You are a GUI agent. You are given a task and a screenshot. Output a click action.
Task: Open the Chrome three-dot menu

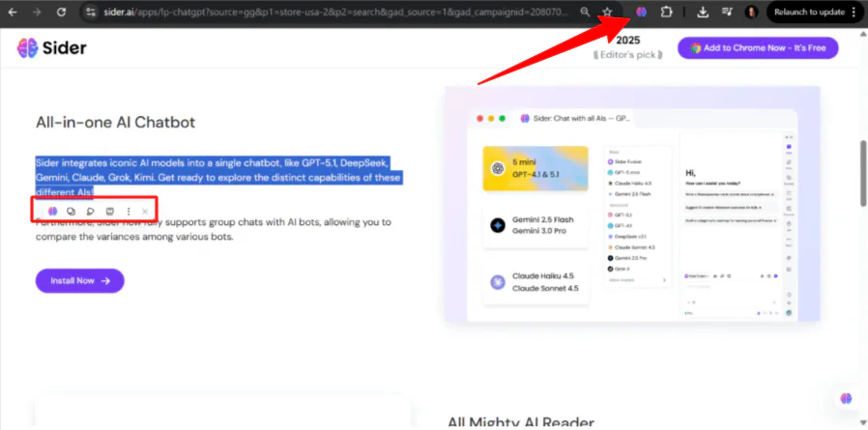pos(854,12)
